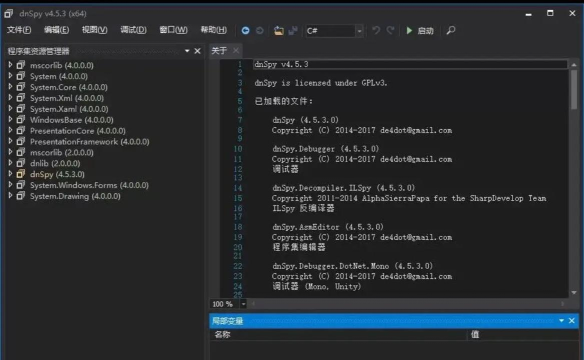Open the 窗口(W) menu

[x=173, y=30]
